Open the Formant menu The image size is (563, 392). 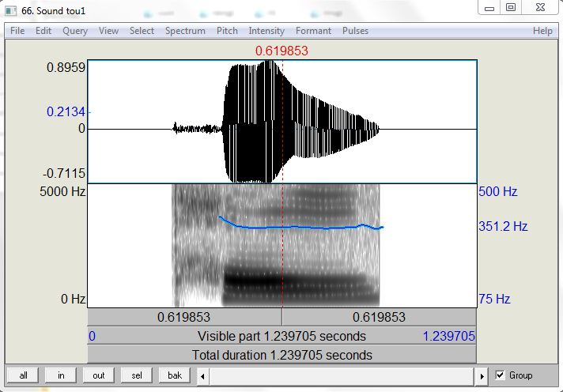[x=313, y=31]
